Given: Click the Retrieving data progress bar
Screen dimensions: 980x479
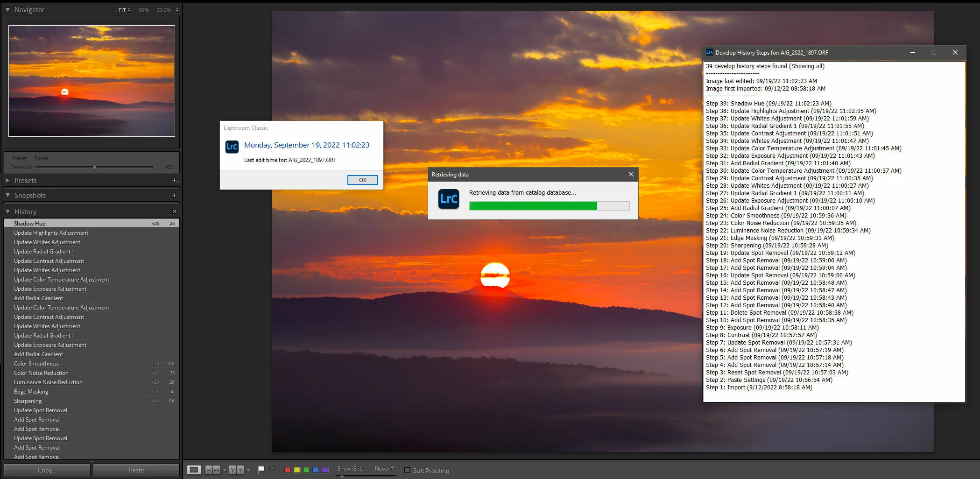Looking at the screenshot, I should 550,205.
